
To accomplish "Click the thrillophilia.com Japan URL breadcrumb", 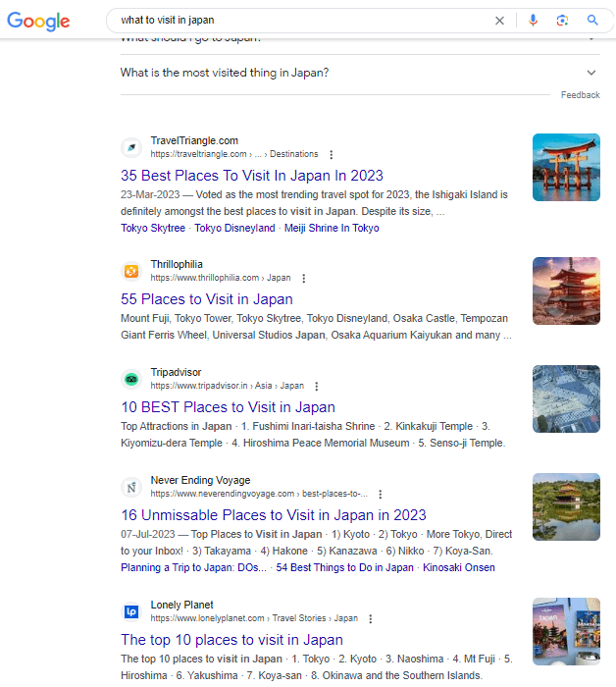I will coord(221,278).
